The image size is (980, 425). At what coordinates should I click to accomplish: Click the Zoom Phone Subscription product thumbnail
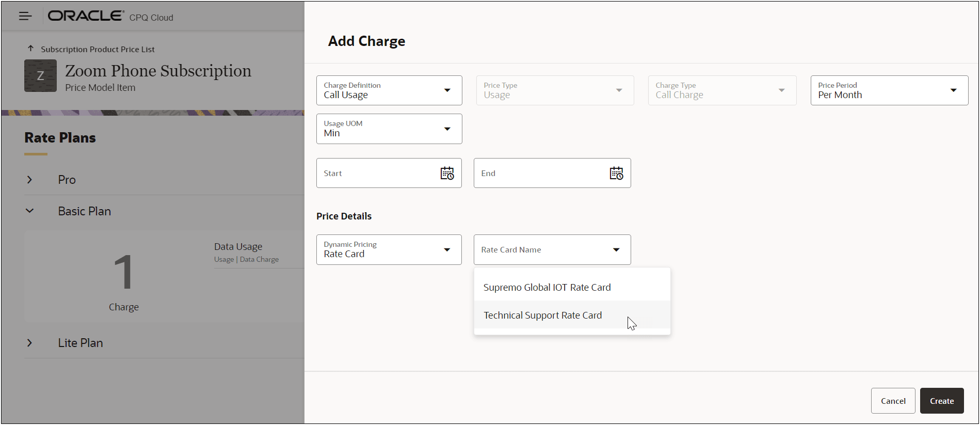click(x=40, y=76)
